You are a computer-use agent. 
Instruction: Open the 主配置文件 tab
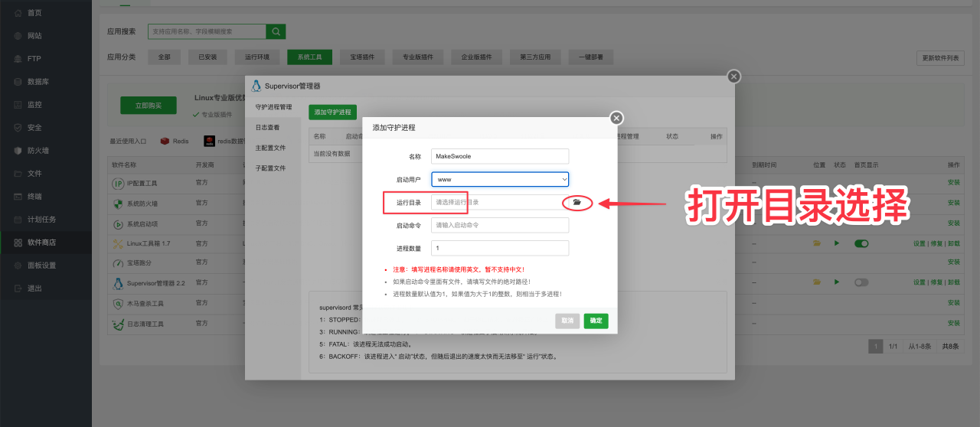270,148
